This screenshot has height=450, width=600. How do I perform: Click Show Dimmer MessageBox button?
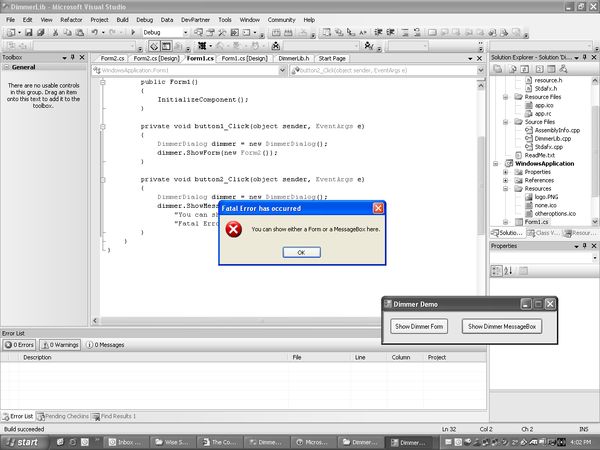(502, 327)
